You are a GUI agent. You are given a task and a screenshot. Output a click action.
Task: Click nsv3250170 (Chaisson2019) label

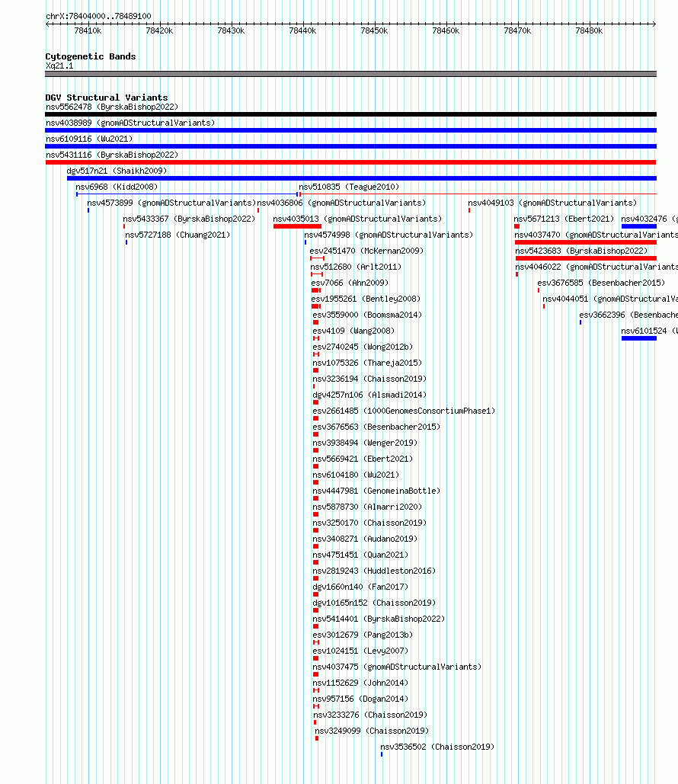coord(369,523)
